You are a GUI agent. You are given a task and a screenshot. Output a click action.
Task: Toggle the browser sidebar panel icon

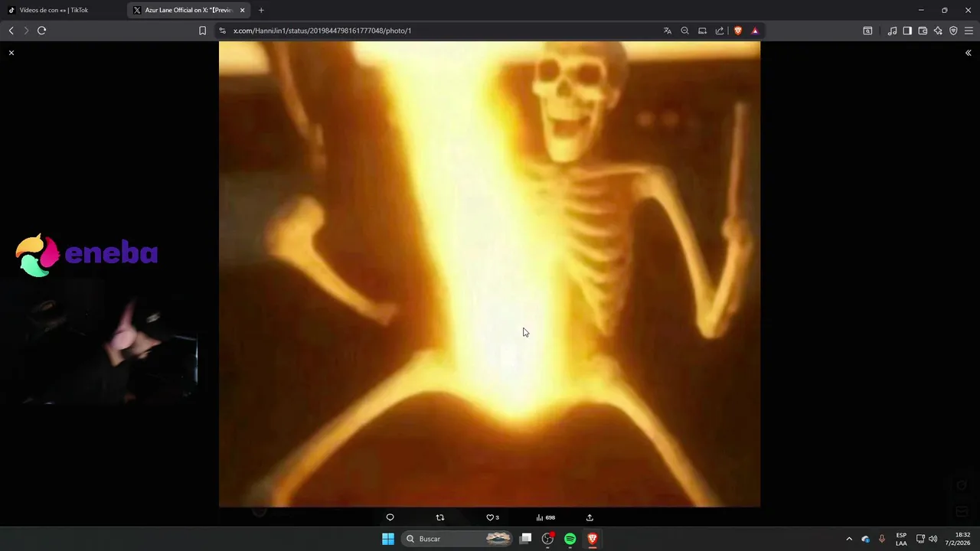[907, 31]
